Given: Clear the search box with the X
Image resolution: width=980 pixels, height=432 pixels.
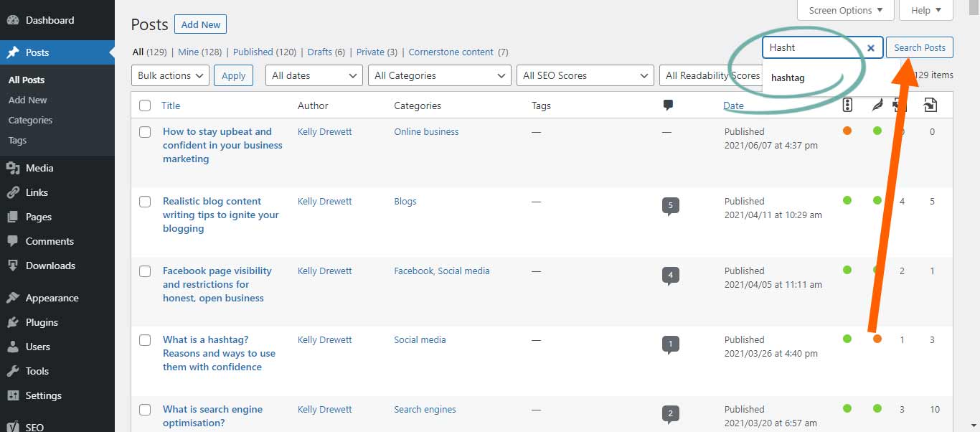Looking at the screenshot, I should (870, 47).
